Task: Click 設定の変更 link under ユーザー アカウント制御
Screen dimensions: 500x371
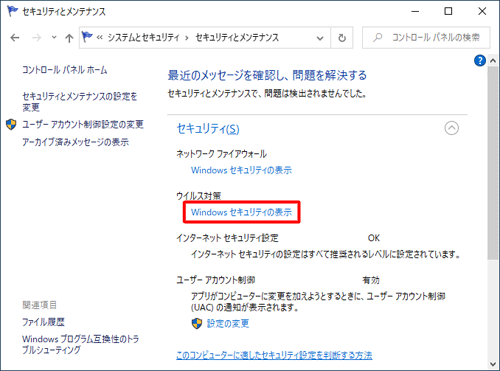Action: [228, 323]
